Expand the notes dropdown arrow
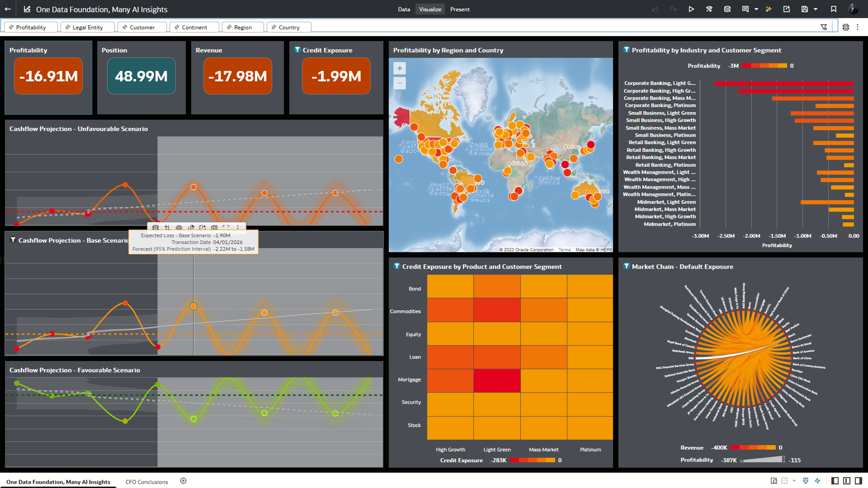Screen dimensions: 868x488 pos(756,9)
